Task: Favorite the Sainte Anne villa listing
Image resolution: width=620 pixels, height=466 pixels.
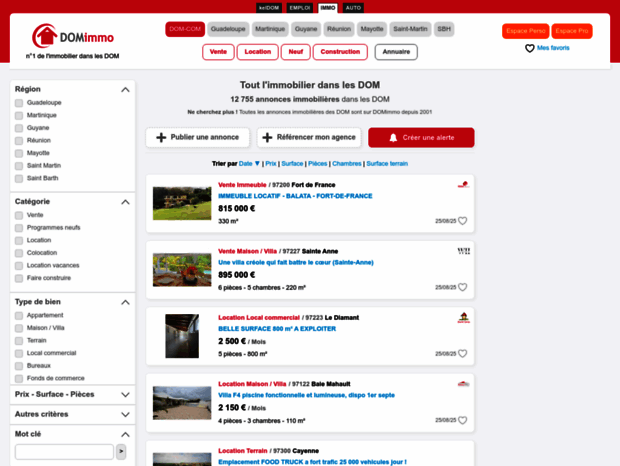Action: click(462, 287)
